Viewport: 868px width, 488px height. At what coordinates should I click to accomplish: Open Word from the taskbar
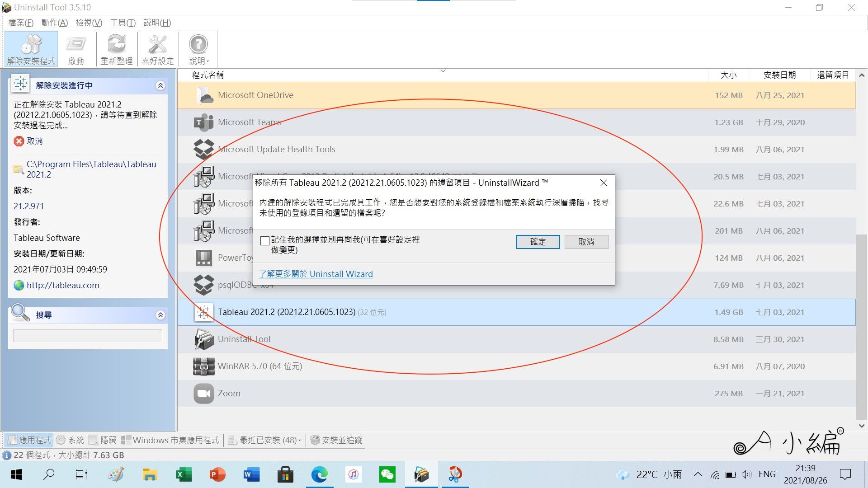tap(251, 474)
